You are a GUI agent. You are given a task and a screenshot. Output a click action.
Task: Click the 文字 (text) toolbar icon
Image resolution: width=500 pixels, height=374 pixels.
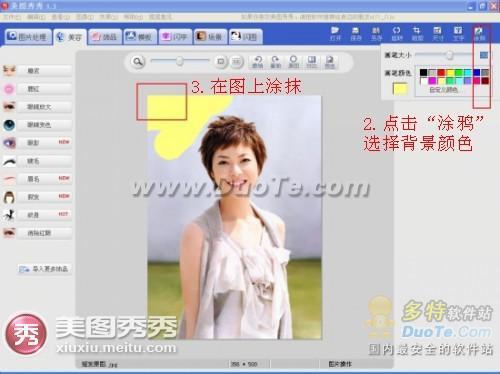coord(458,34)
